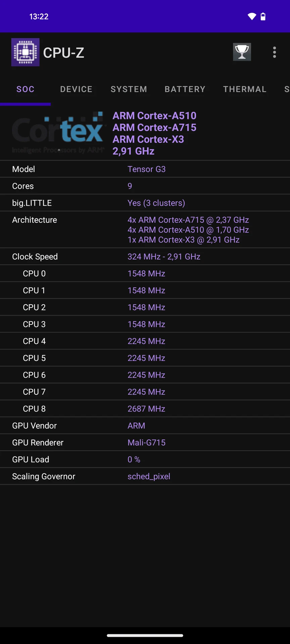Tap the CPU 7 frequency value
Viewport: 290px width, 644px height.
(146, 392)
